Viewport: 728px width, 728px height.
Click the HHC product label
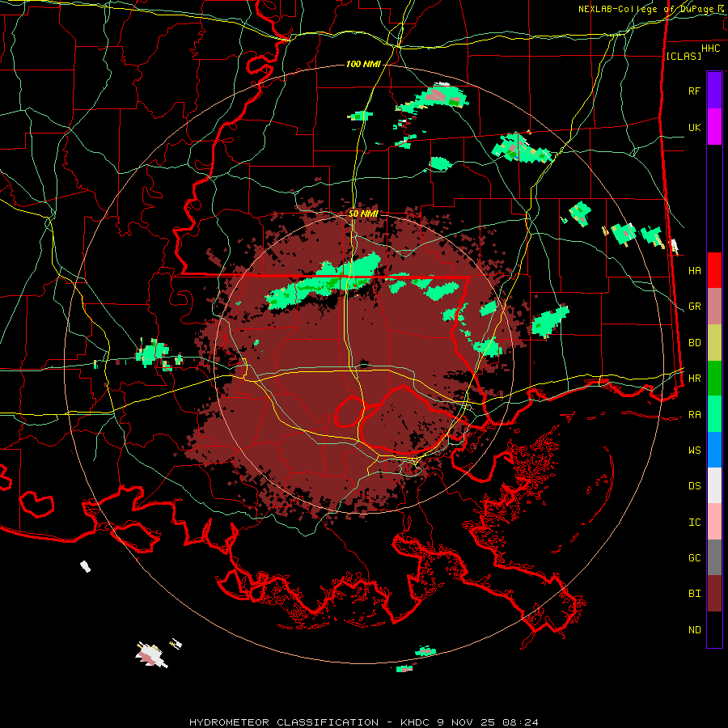click(x=710, y=49)
